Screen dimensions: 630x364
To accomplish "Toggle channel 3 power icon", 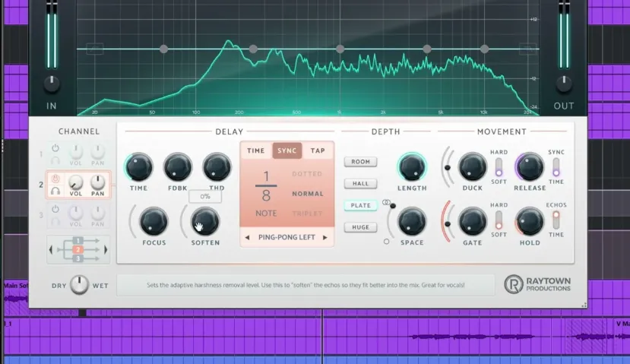I will (55, 209).
